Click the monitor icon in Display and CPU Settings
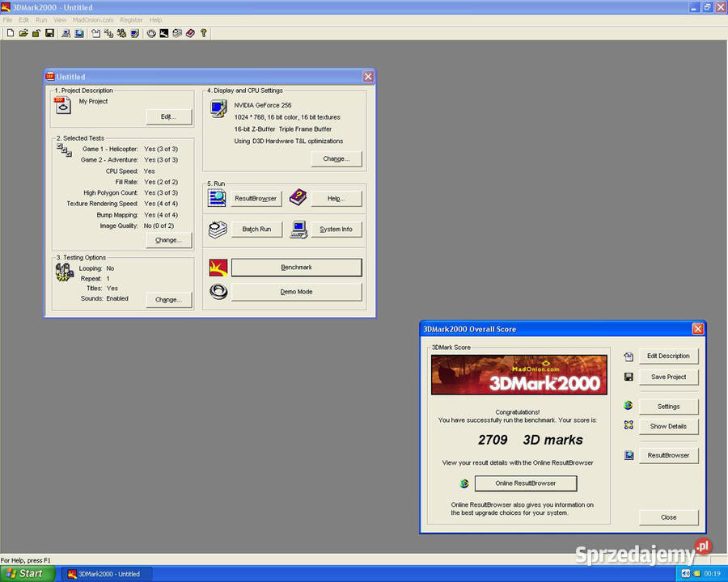Viewport: 728px width, 582px height. coord(218,109)
